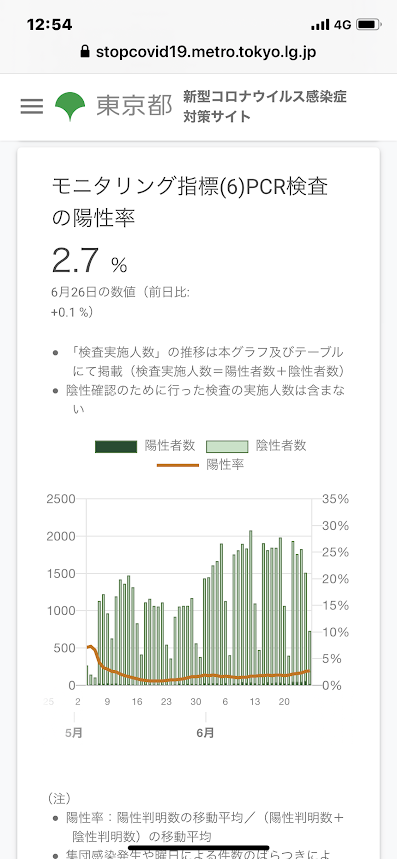
Task: Tap the home indicator bar at bottom
Action: [198, 848]
